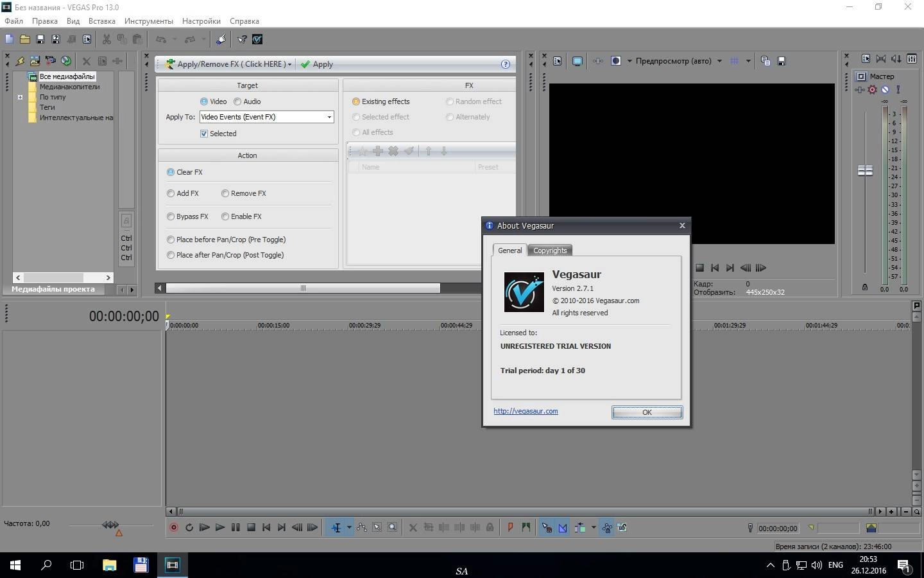Viewport: 924px width, 578px height.
Task: Select the envelope edit tool
Action: [362, 527]
